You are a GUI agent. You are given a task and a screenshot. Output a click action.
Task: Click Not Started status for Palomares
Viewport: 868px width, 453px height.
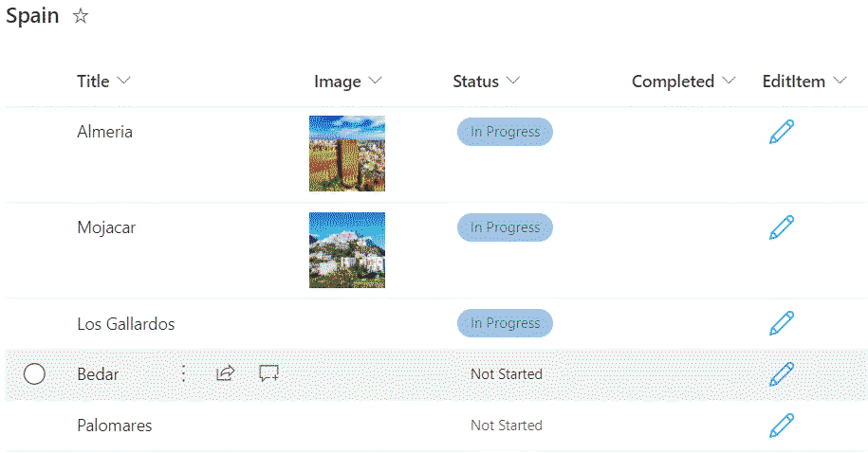(507, 426)
